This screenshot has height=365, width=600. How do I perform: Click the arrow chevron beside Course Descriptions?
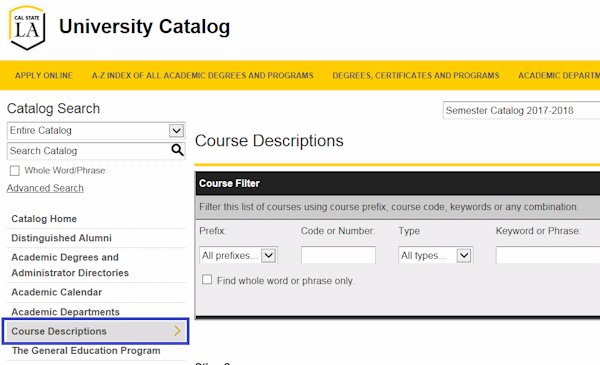177,331
